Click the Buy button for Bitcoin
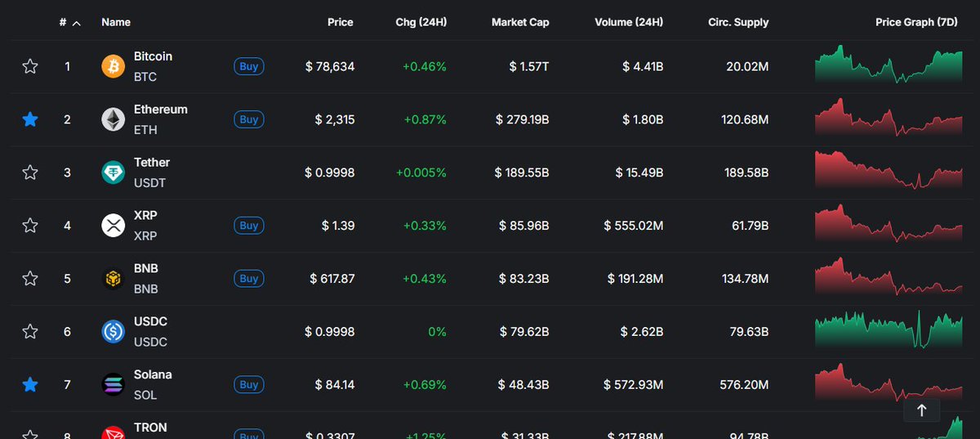This screenshot has width=980, height=439. coord(249,66)
